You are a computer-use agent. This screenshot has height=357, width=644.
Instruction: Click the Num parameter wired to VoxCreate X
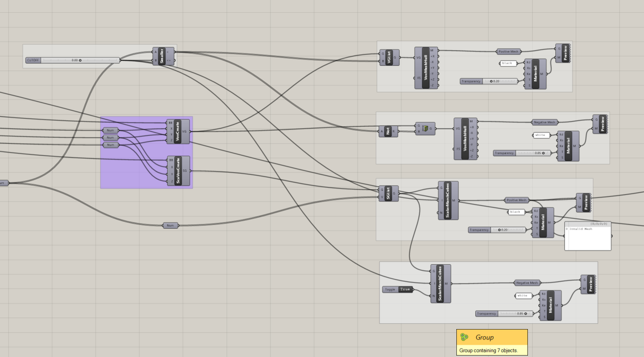[x=110, y=131]
